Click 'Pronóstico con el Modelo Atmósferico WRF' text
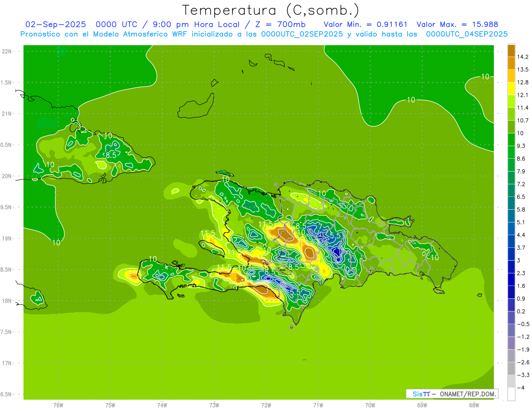532x411 pixels. pyautogui.click(x=104, y=34)
